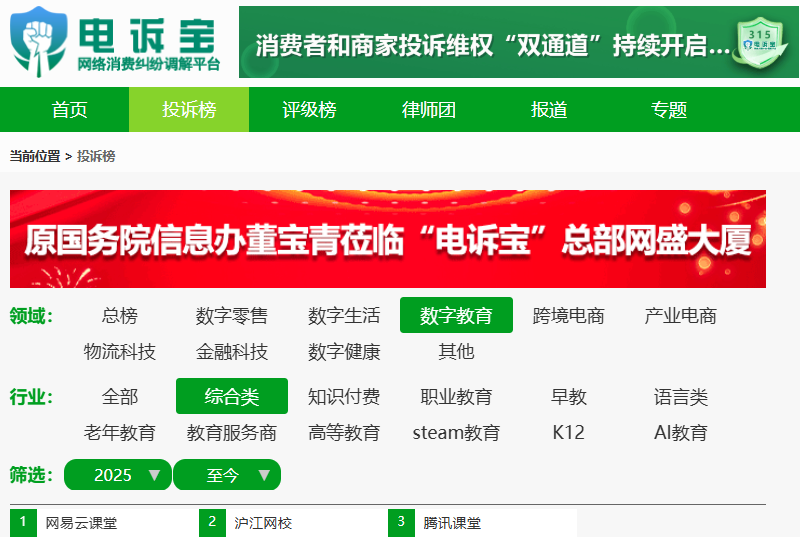Click the 315 shield badge in green banner
Screen dimensions: 800x537
coord(760,42)
